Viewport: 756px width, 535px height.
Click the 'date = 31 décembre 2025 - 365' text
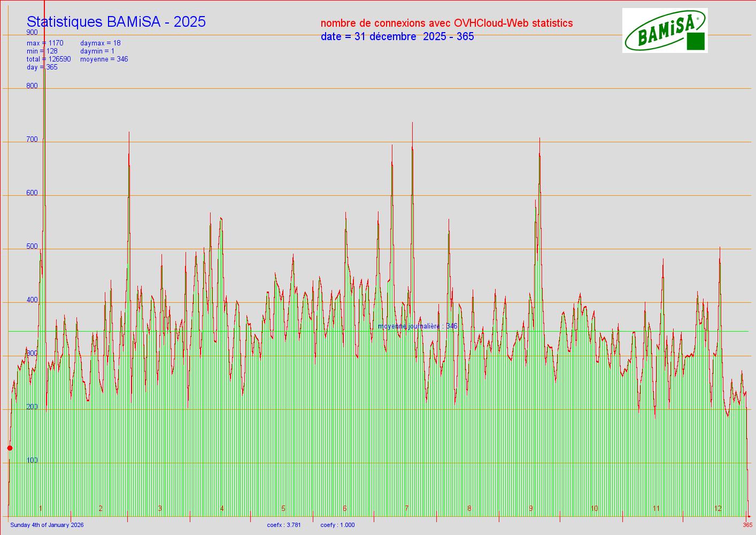click(x=397, y=36)
